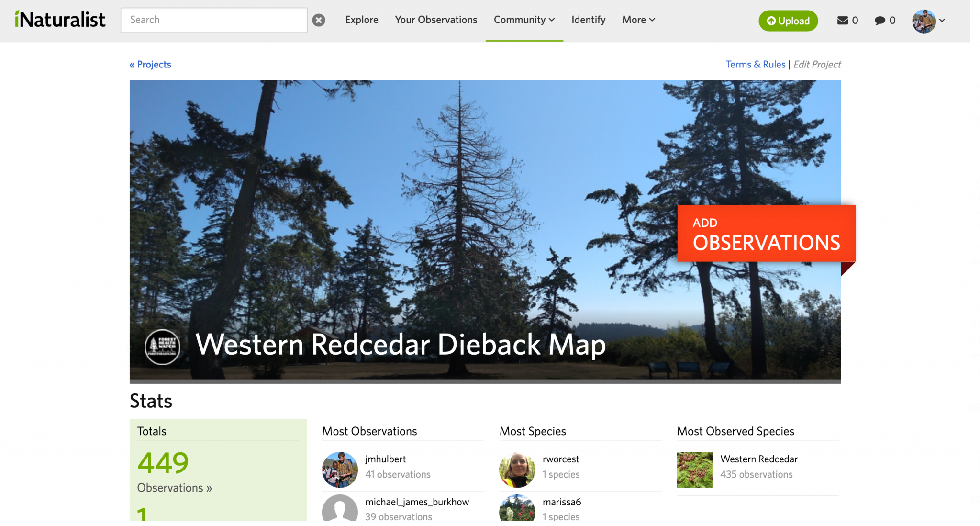Click the green Upload button
Screen dimensions: 980x526
click(788, 21)
